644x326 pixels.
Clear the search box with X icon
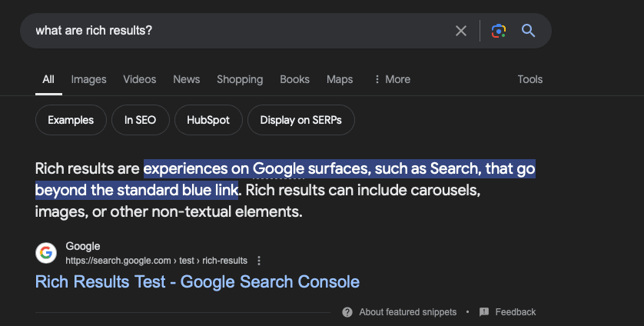pos(461,31)
